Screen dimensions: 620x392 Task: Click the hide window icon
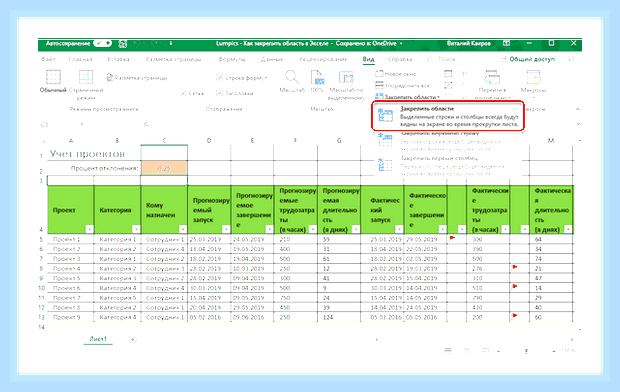click(x=448, y=85)
